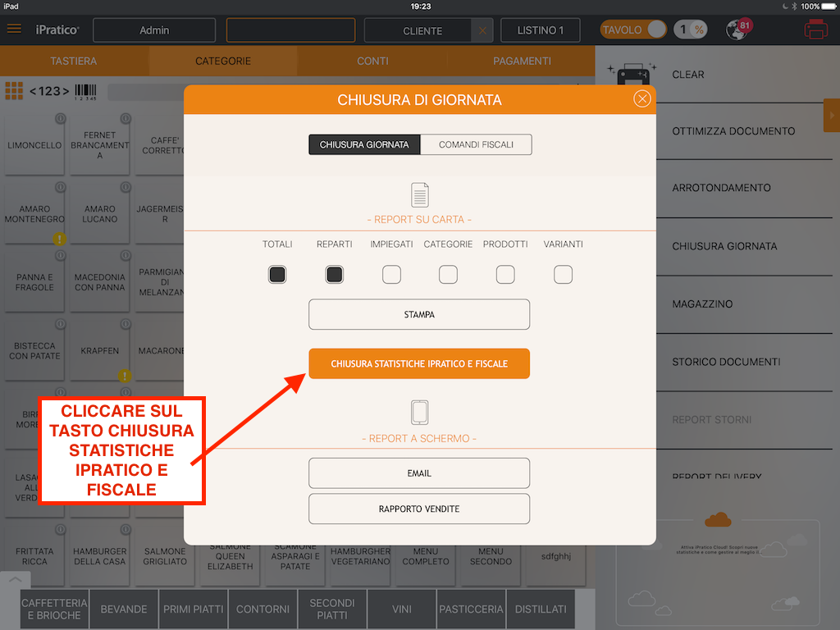Clear the CLIENTE field with the X
The image size is (840, 630).
[482, 30]
